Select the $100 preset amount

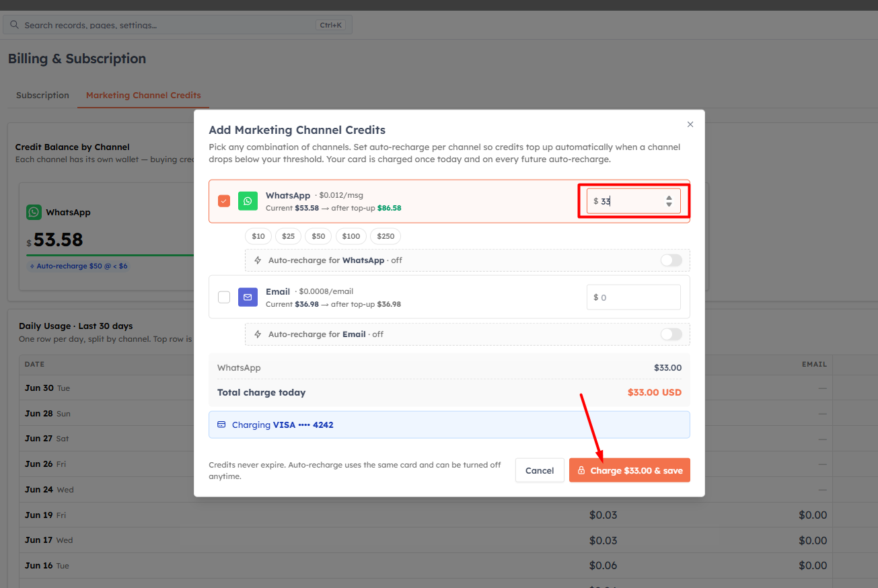point(351,236)
